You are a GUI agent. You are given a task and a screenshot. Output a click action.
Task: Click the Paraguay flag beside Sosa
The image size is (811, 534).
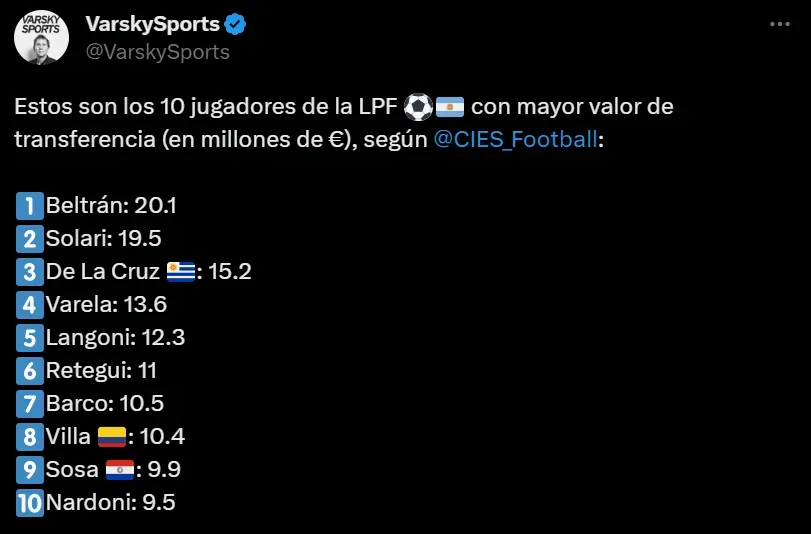(x=120, y=469)
